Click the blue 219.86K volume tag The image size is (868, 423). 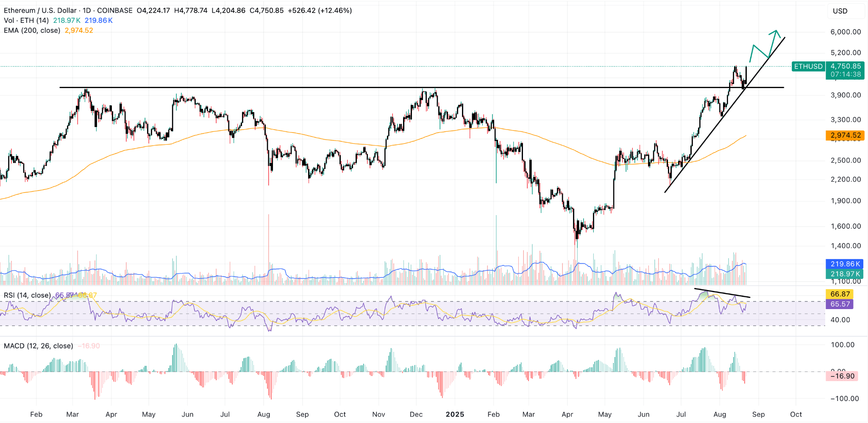click(x=845, y=264)
